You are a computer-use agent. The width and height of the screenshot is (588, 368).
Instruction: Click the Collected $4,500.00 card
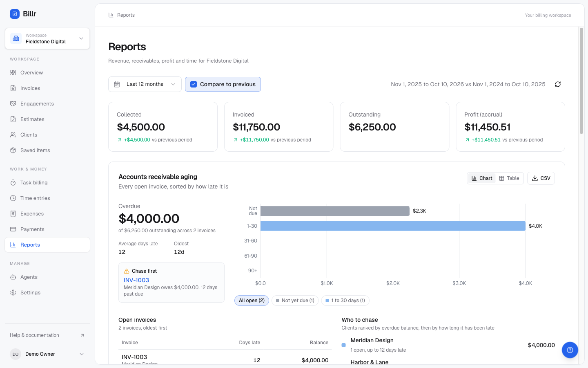click(x=163, y=127)
